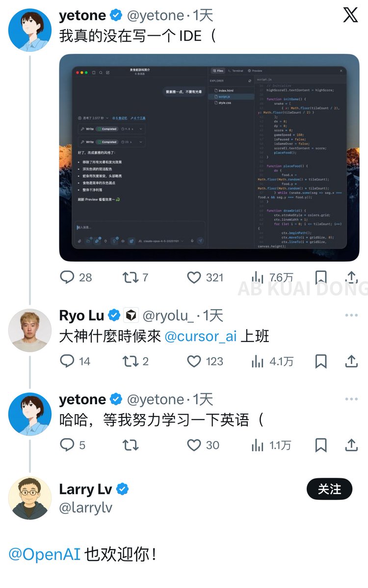Open more options for Ryo Lu's reply
Viewport: 368px width, 588px height.
pyautogui.click(x=351, y=315)
